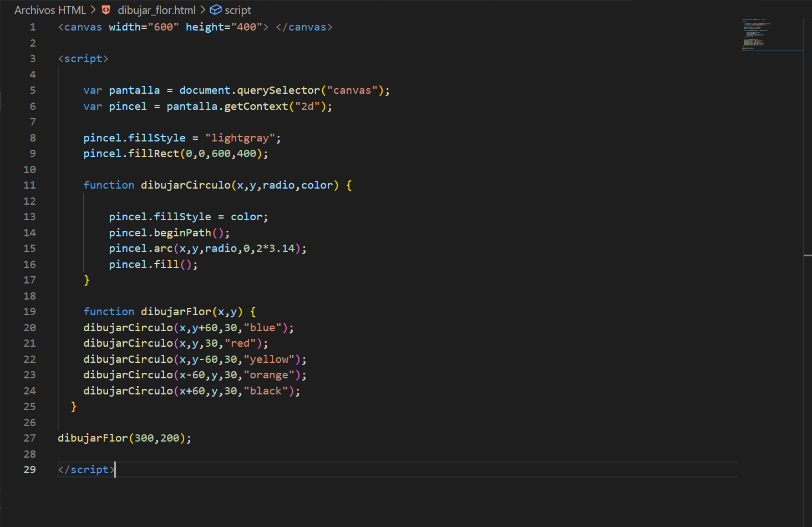Click closing brace on line 25

coord(74,407)
